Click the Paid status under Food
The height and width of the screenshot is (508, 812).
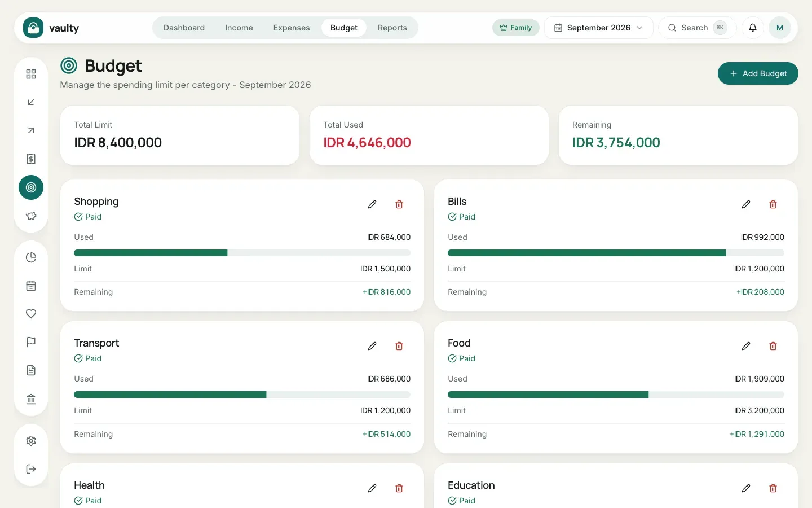coord(462,358)
